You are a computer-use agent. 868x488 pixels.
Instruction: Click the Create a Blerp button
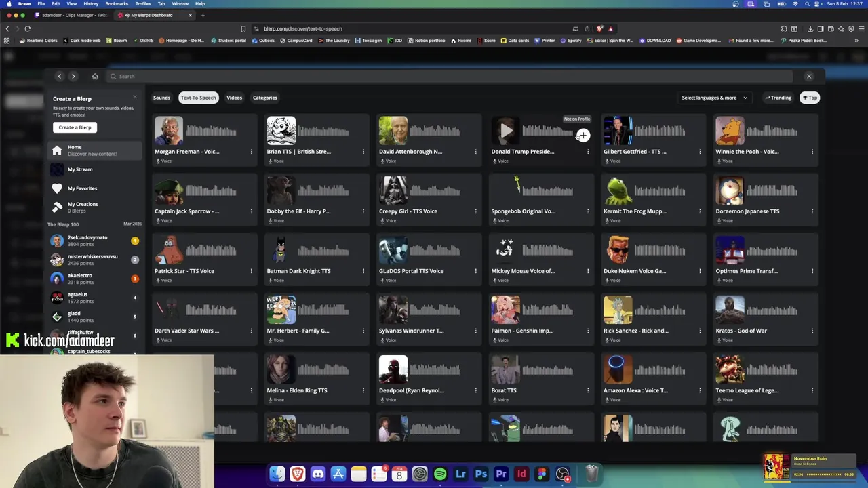coord(75,127)
